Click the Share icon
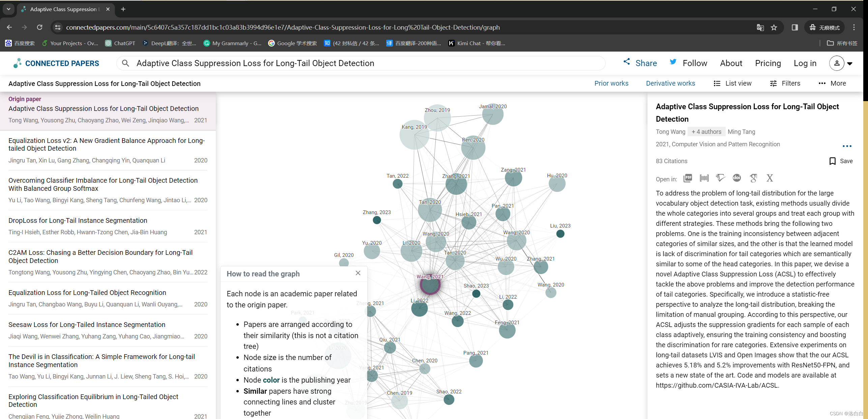 pyautogui.click(x=627, y=62)
